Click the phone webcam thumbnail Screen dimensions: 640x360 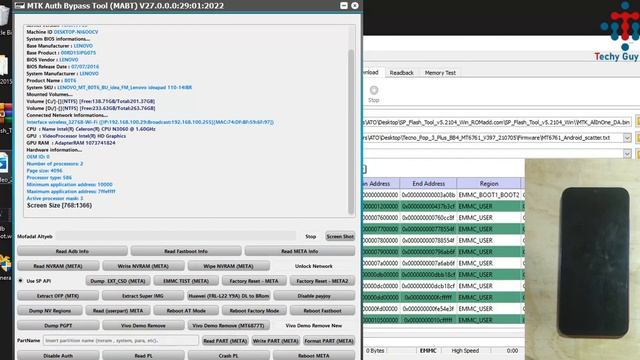(x=582, y=260)
